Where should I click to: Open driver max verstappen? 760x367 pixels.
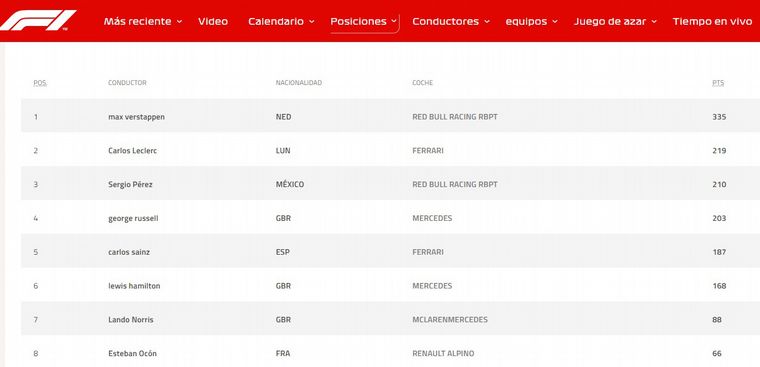coord(136,117)
